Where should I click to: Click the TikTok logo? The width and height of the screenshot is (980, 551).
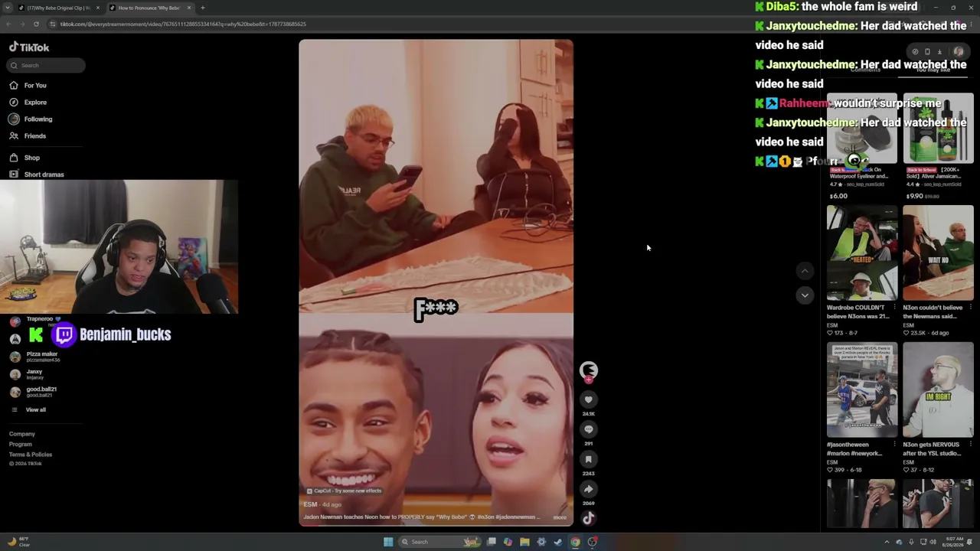tap(29, 47)
